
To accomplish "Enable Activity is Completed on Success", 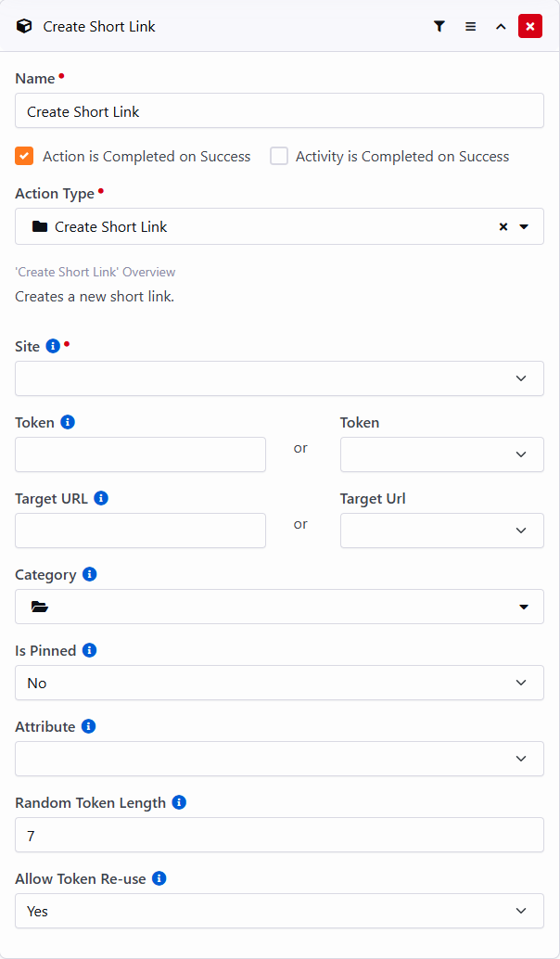I will click(x=279, y=156).
